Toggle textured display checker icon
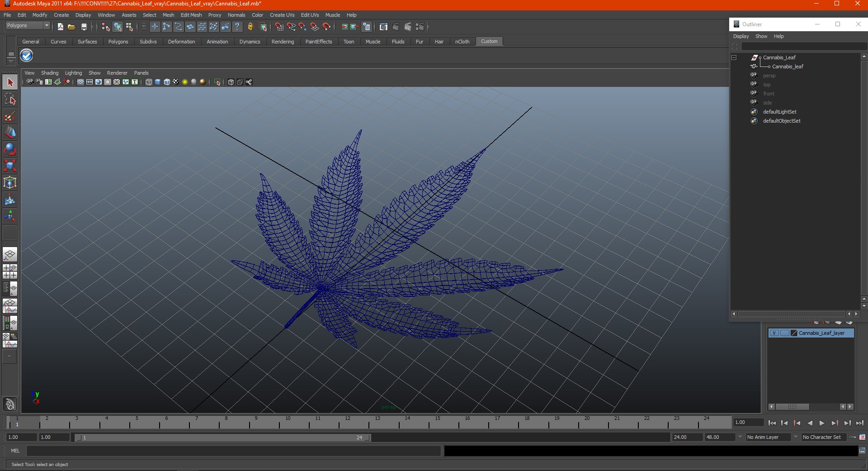 176,82
